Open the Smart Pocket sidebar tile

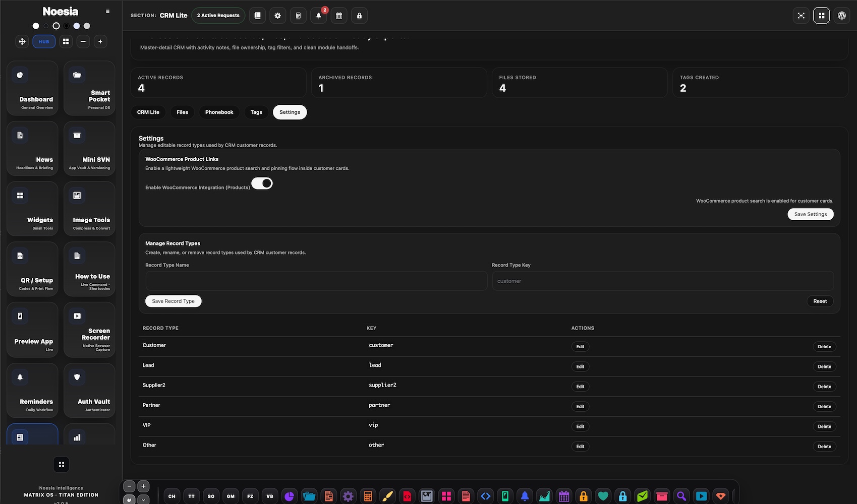point(89,88)
